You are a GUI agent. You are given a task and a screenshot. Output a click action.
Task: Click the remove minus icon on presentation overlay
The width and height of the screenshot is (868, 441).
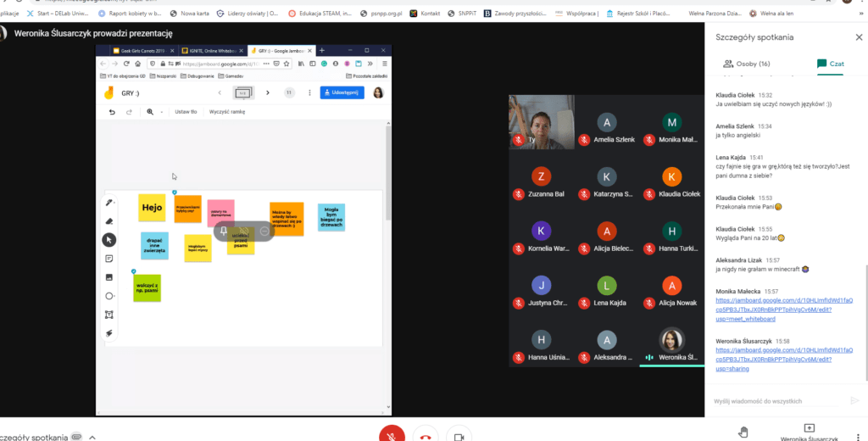(x=264, y=231)
